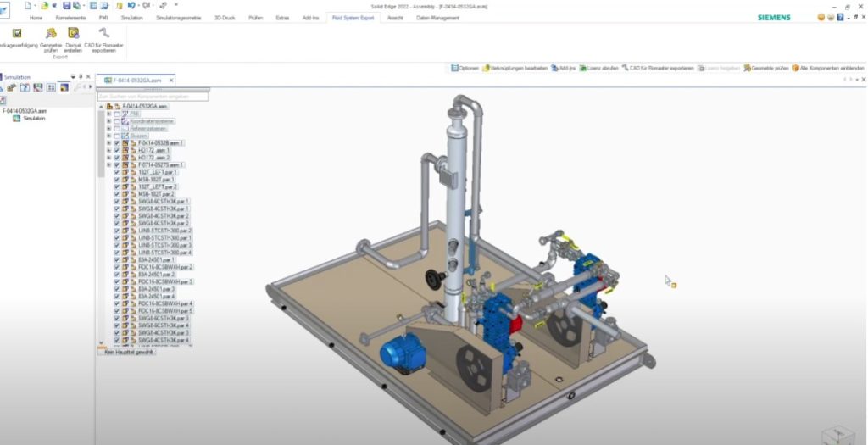Open the Formelemente ribbon tab
868x445 pixels.
coord(70,18)
